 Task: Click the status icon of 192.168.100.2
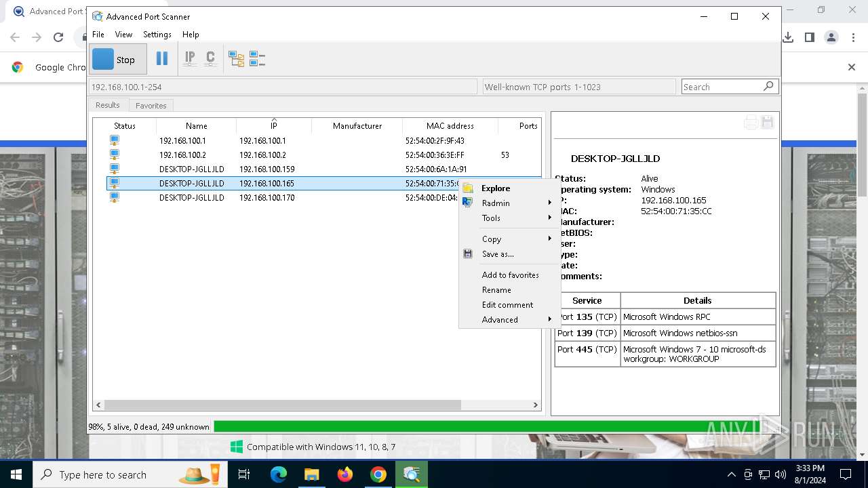115,155
